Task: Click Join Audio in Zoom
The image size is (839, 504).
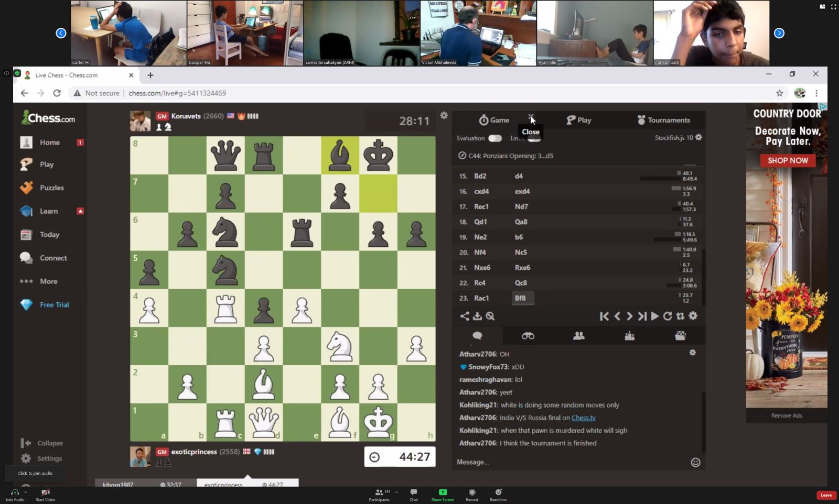Action: pos(15,495)
